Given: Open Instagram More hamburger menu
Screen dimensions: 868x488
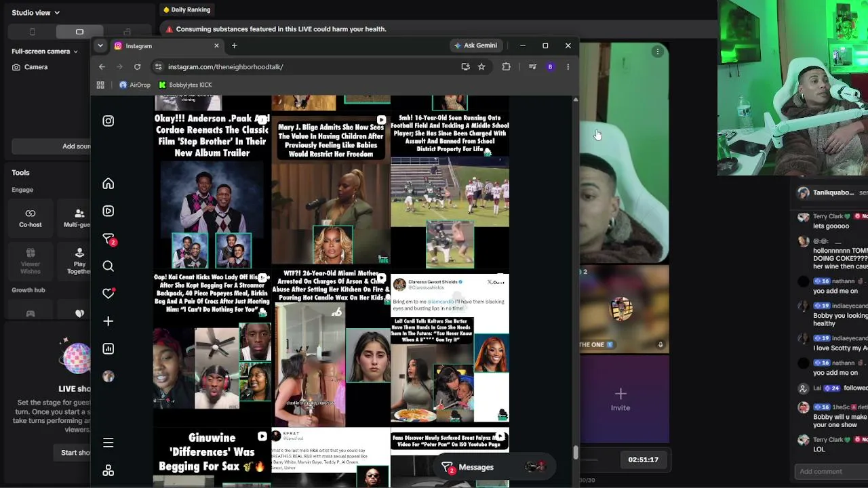Looking at the screenshot, I should click(x=108, y=443).
